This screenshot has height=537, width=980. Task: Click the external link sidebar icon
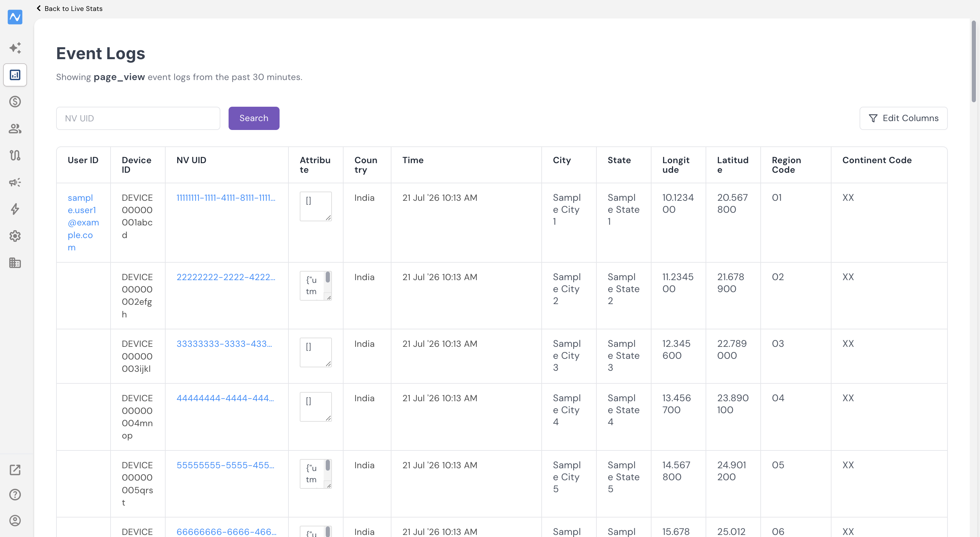pos(15,470)
